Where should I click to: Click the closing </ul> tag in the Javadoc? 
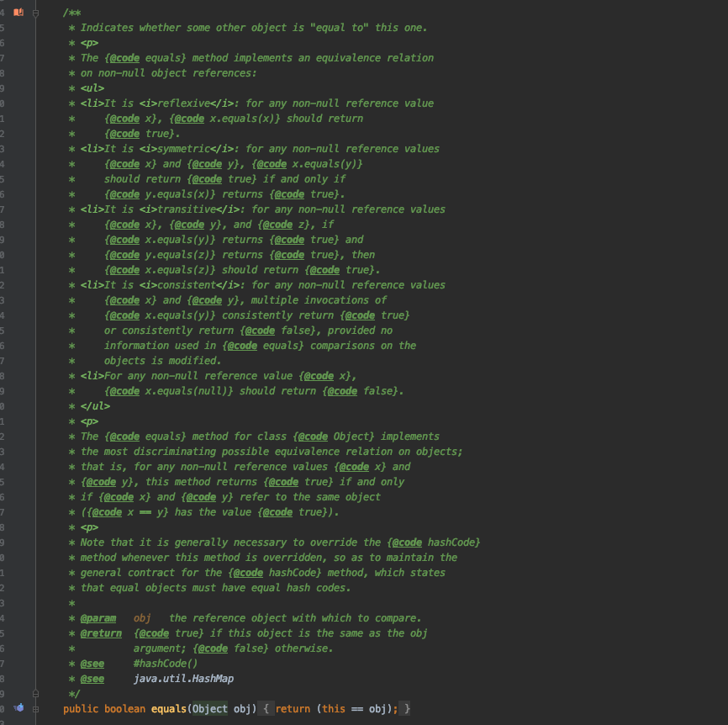pyautogui.click(x=95, y=406)
